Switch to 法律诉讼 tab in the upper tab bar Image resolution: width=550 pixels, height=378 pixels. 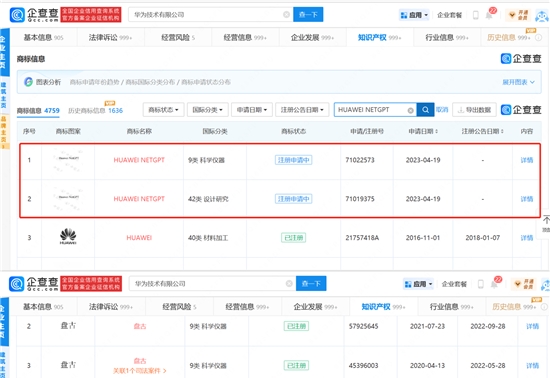tap(110, 38)
